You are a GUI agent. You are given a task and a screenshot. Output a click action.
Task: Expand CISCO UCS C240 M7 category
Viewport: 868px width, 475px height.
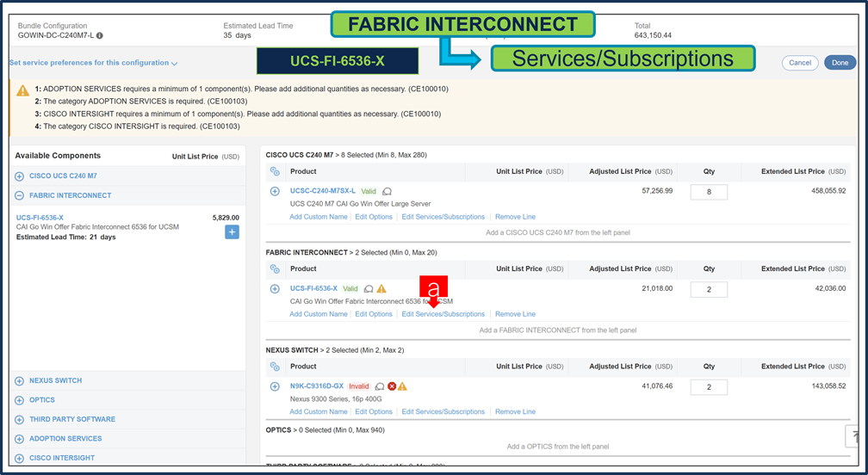[19, 176]
